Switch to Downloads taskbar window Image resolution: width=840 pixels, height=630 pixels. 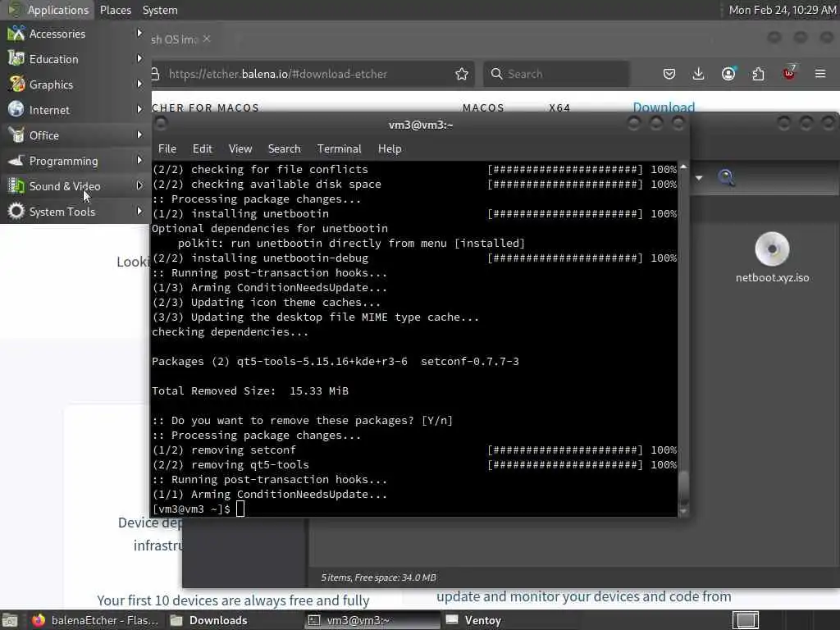(209, 620)
